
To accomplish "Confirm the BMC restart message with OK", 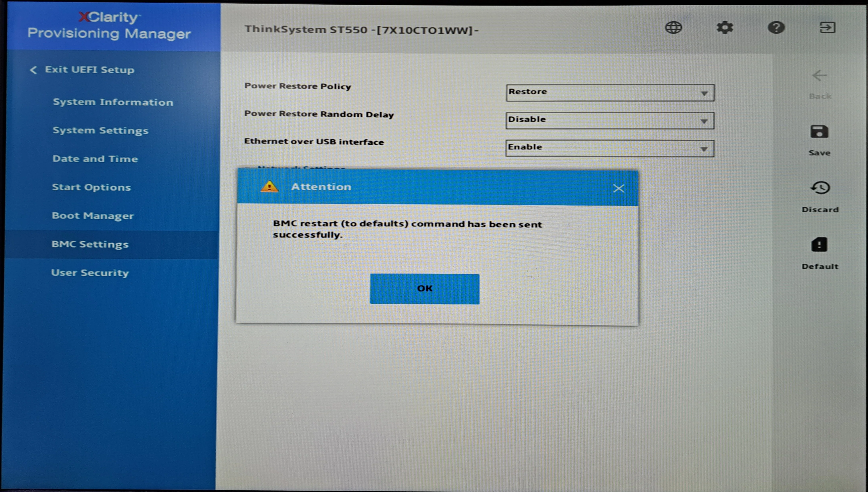I will [425, 289].
